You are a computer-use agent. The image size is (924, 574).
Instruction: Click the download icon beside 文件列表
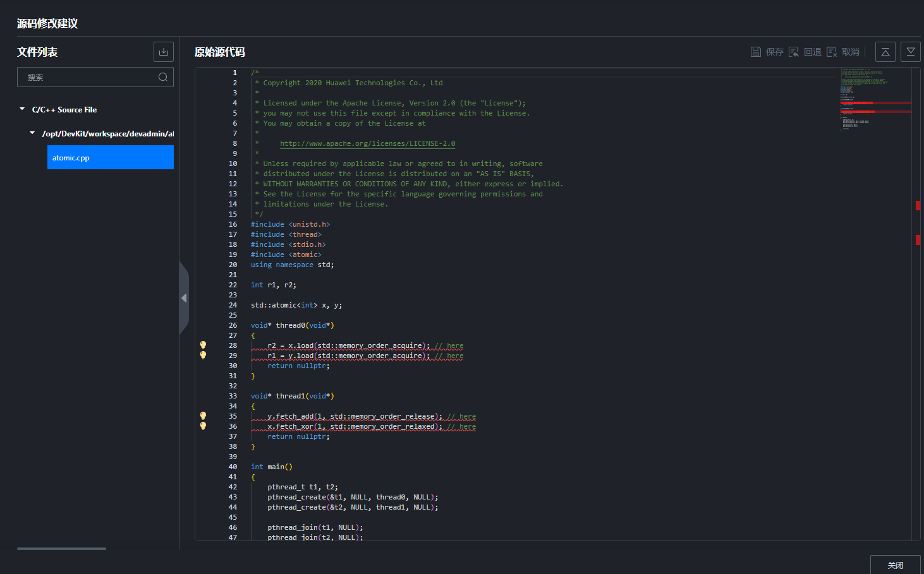[x=164, y=52]
